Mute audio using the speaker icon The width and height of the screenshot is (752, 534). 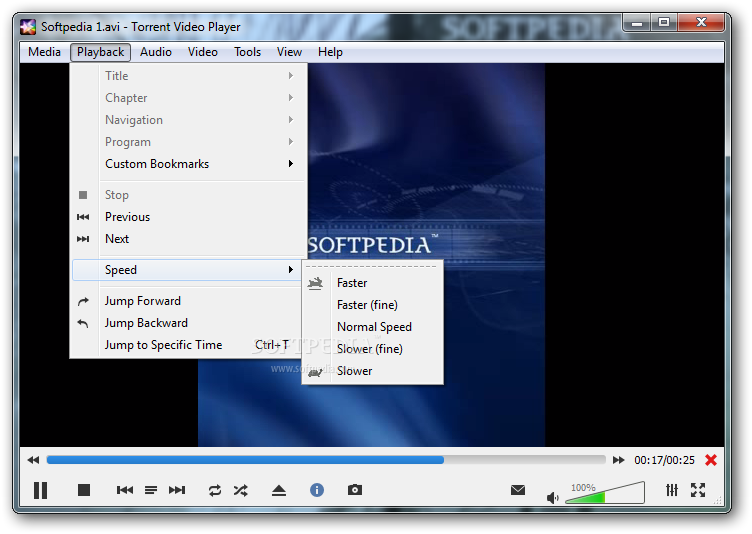552,498
